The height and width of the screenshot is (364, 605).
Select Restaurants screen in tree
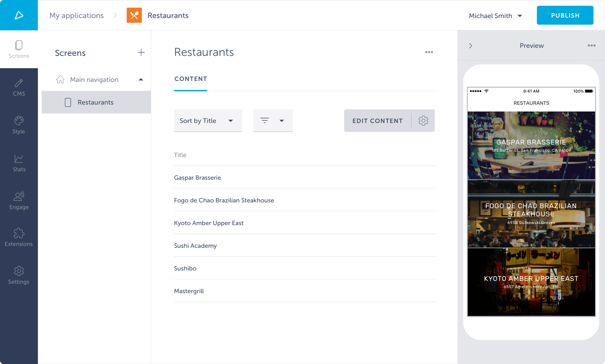(x=96, y=103)
